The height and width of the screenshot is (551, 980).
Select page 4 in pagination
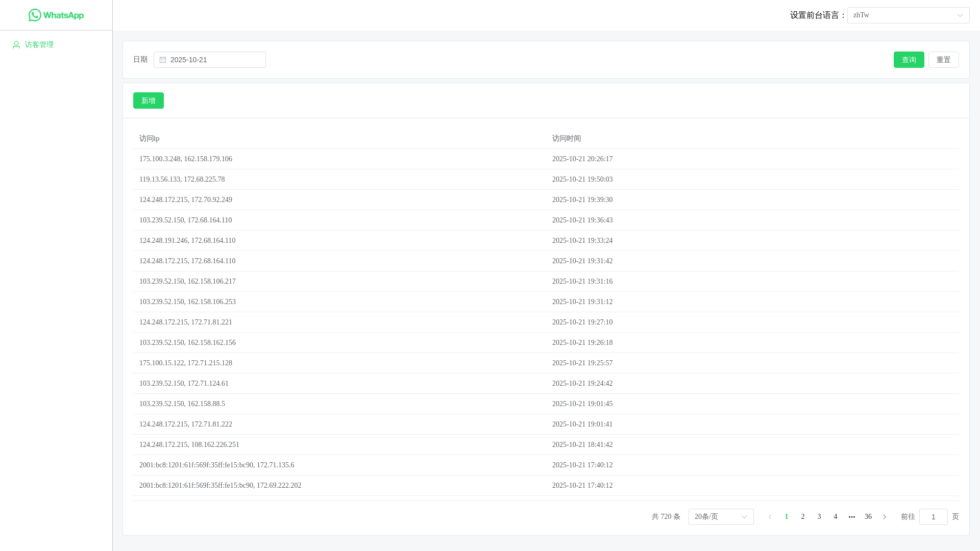(x=836, y=517)
